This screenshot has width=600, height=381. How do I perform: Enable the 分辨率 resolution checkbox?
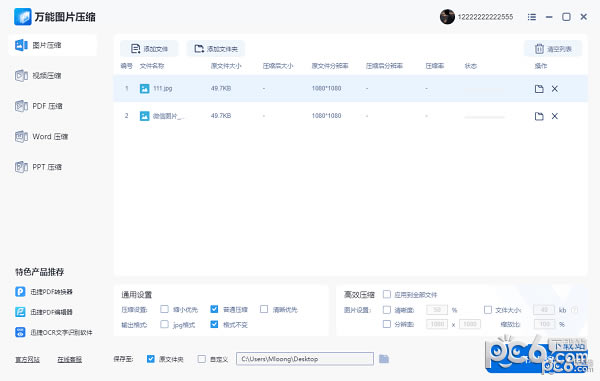[387, 324]
